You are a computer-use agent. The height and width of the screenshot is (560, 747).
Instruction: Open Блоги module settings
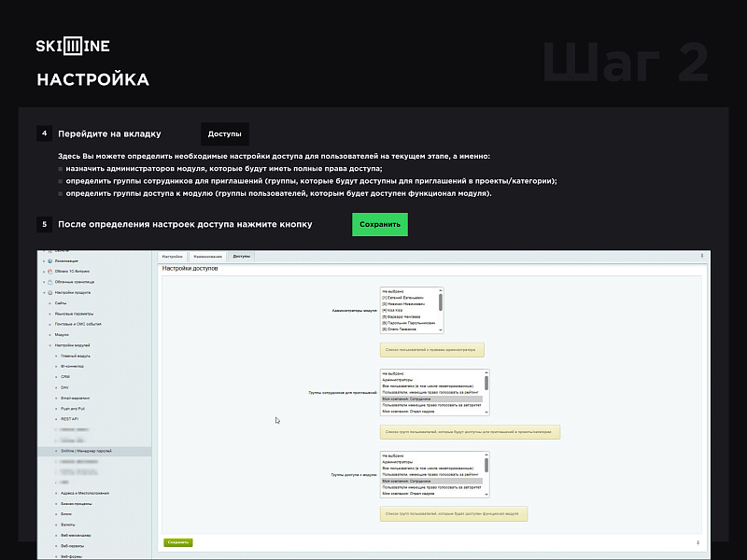(x=66, y=514)
